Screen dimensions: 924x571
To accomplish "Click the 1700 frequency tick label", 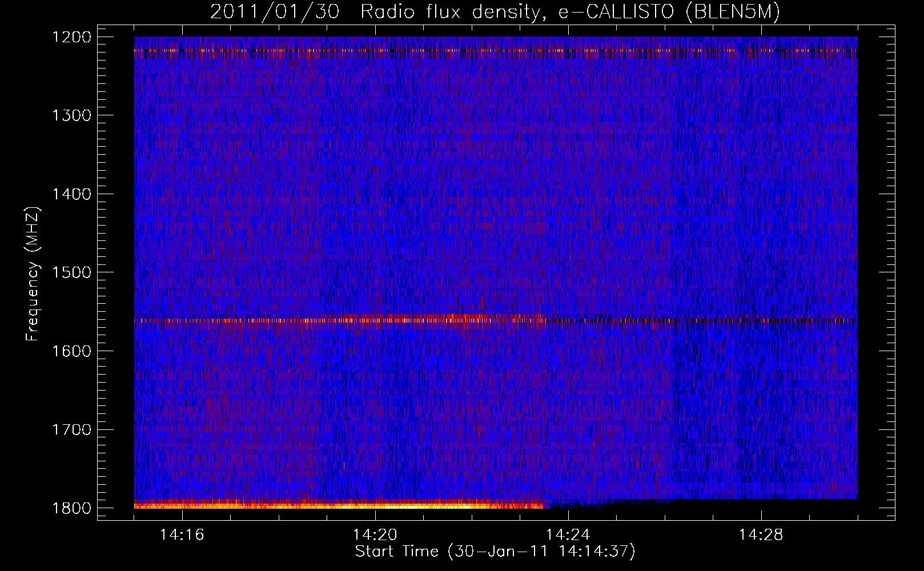I will pos(71,429).
